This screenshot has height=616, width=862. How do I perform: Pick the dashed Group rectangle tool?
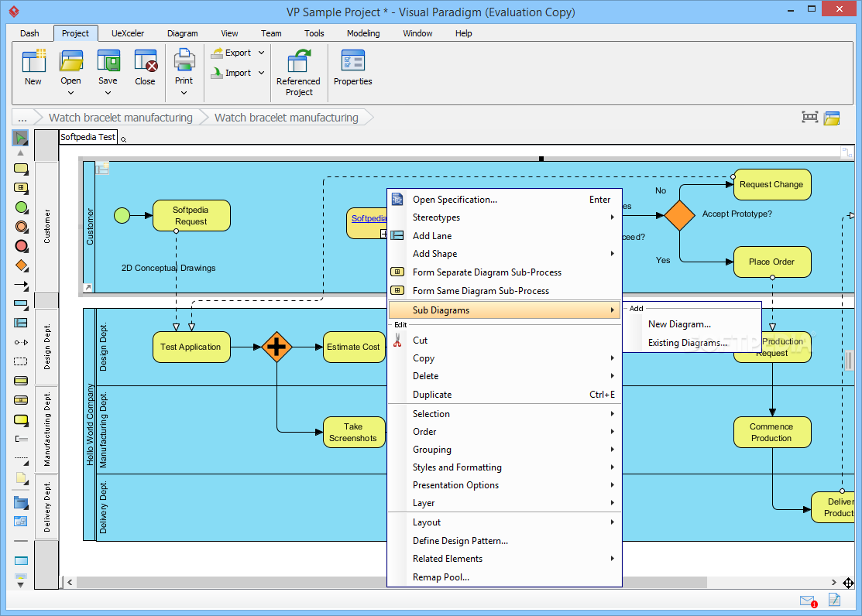(x=20, y=361)
